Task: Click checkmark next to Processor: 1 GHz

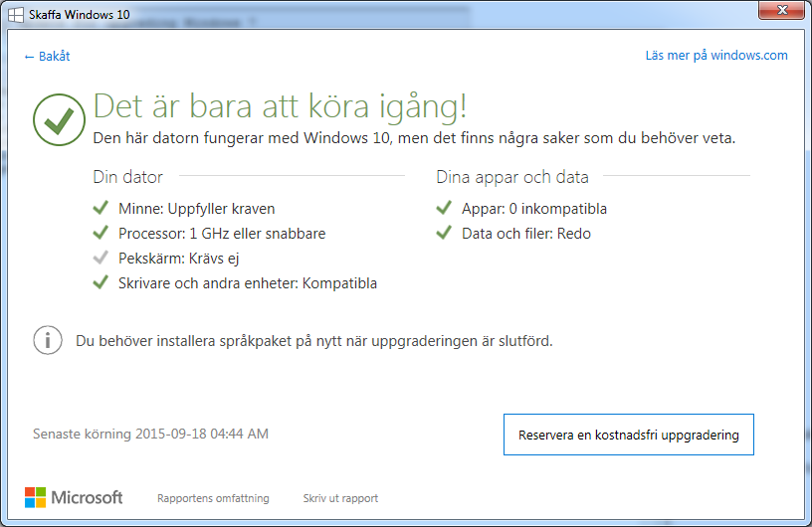Action: click(101, 233)
